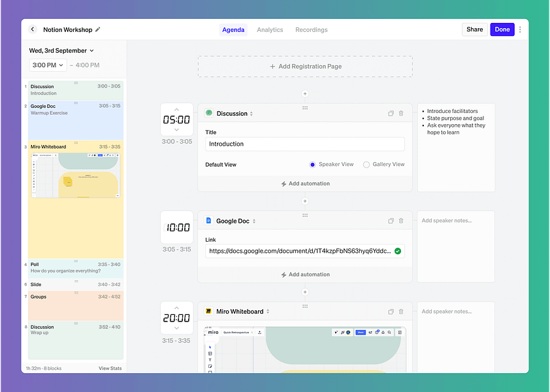This screenshot has height=392, width=550.
Task: Select the Poll block in the sidebar
Action: coord(75,269)
